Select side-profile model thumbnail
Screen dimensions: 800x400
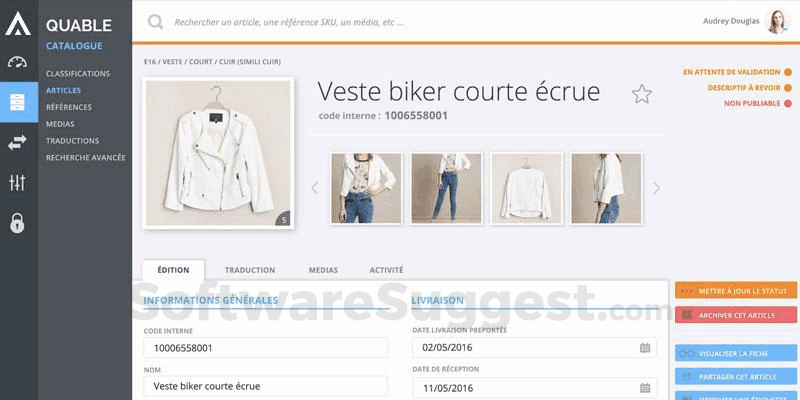(607, 188)
